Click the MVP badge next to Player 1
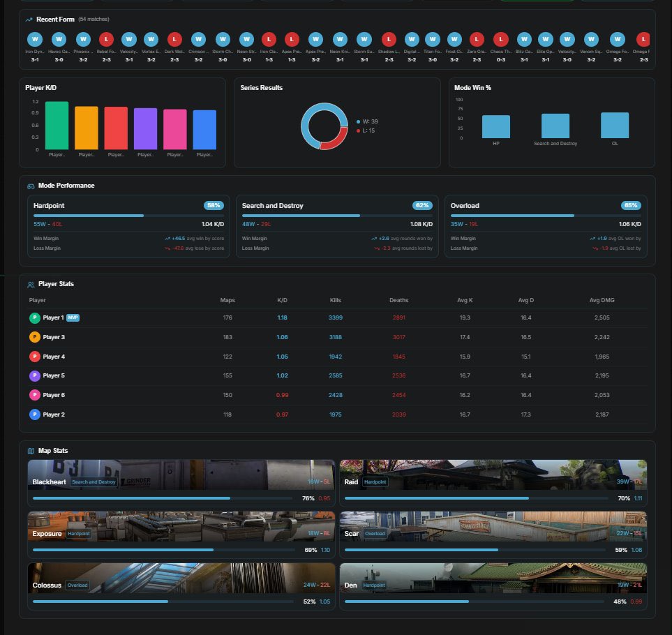Screen dimensions: 672x635 [75, 317]
